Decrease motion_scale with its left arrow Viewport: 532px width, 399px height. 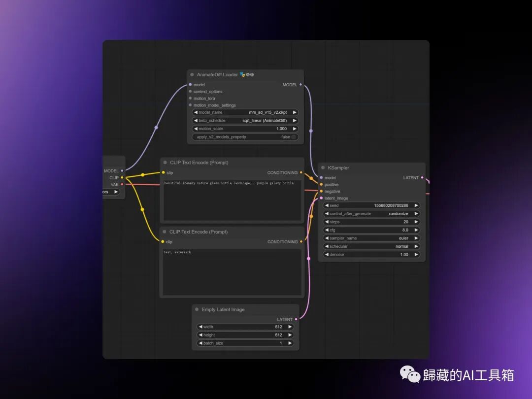click(x=196, y=129)
